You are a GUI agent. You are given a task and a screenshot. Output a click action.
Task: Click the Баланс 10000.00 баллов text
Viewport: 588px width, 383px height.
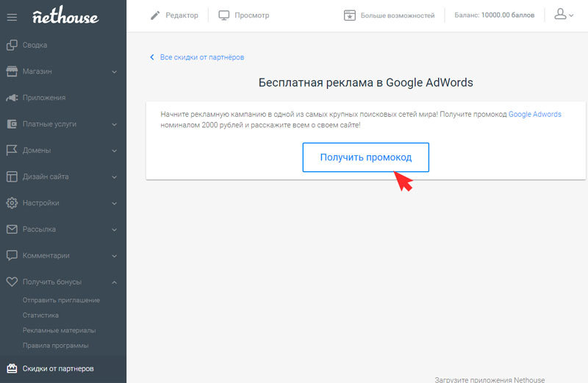494,15
